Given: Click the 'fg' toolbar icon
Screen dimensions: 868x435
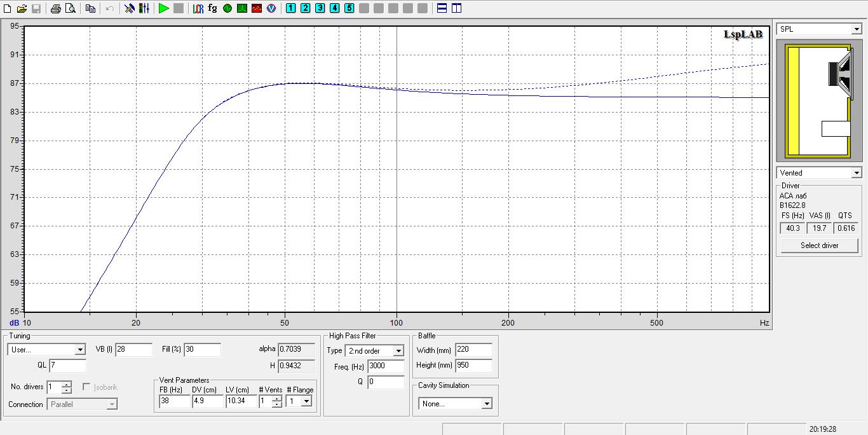Looking at the screenshot, I should point(212,8).
